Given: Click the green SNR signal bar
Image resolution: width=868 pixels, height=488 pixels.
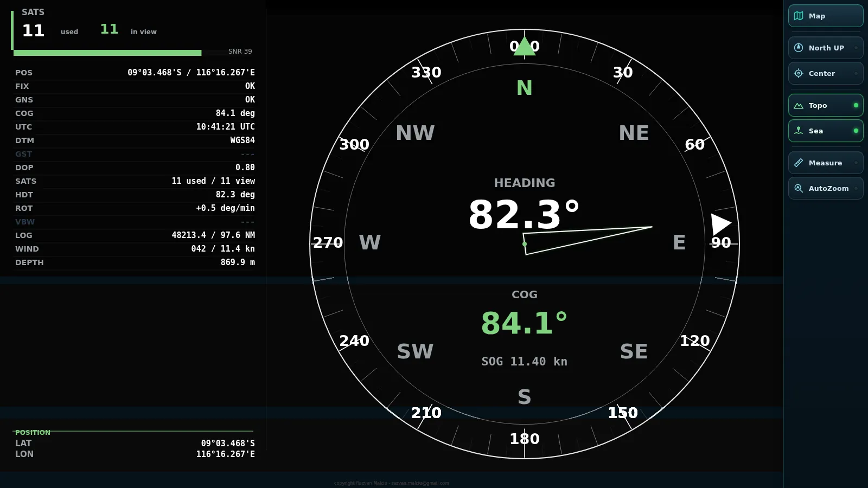Looking at the screenshot, I should 107,53.
